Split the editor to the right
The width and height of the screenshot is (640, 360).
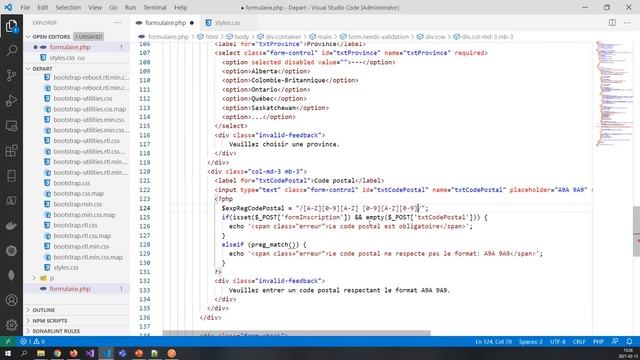(x=612, y=23)
